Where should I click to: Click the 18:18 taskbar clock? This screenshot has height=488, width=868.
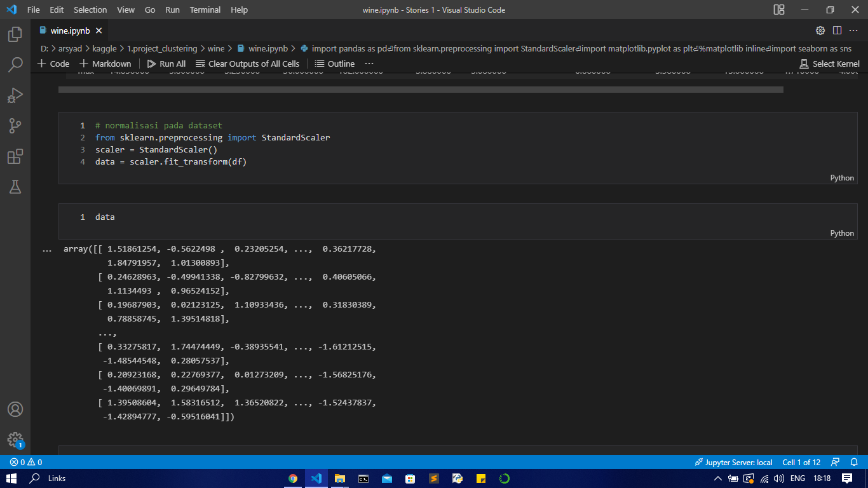[x=822, y=478]
